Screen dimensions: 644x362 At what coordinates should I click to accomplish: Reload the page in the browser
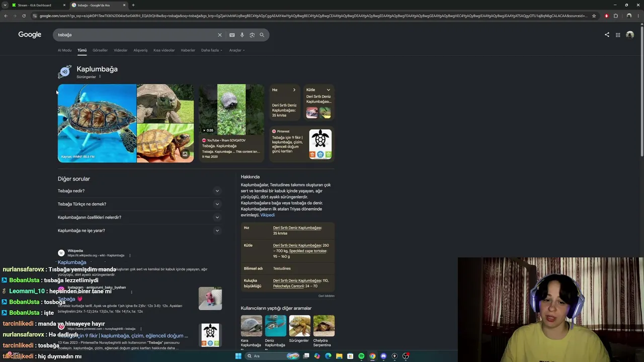[x=24, y=16]
